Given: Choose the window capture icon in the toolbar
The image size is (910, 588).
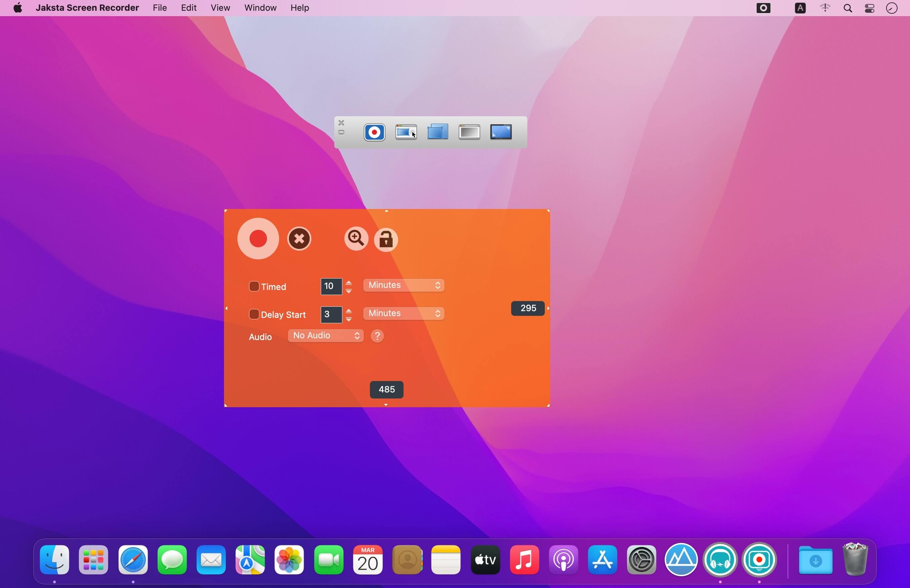Looking at the screenshot, I should pos(406,132).
